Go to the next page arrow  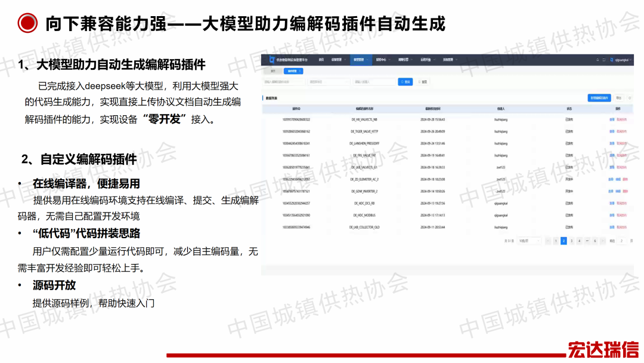(602, 241)
